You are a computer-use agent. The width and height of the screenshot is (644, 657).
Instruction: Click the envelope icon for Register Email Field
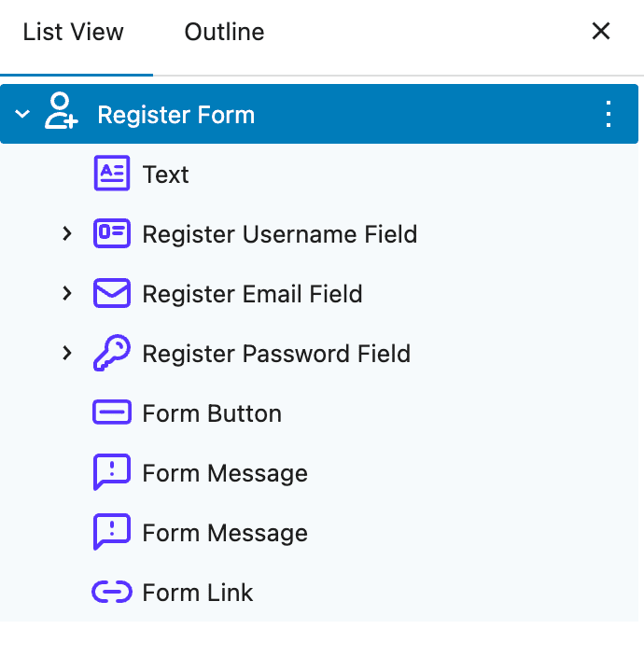point(112,294)
